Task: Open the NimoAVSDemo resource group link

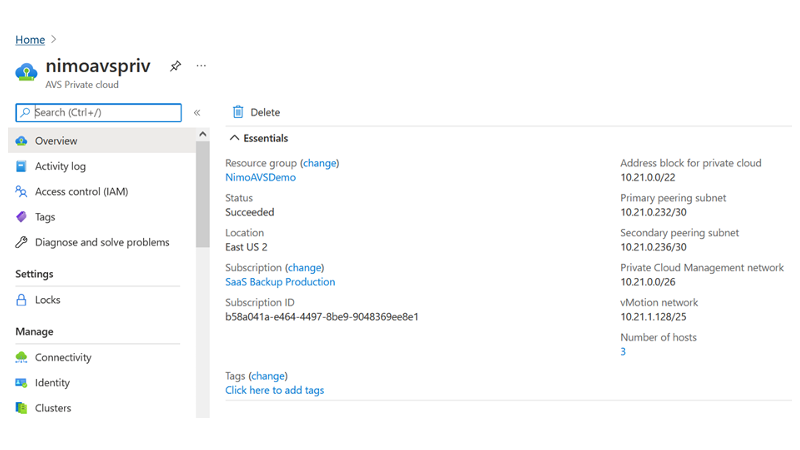Action: [260, 177]
